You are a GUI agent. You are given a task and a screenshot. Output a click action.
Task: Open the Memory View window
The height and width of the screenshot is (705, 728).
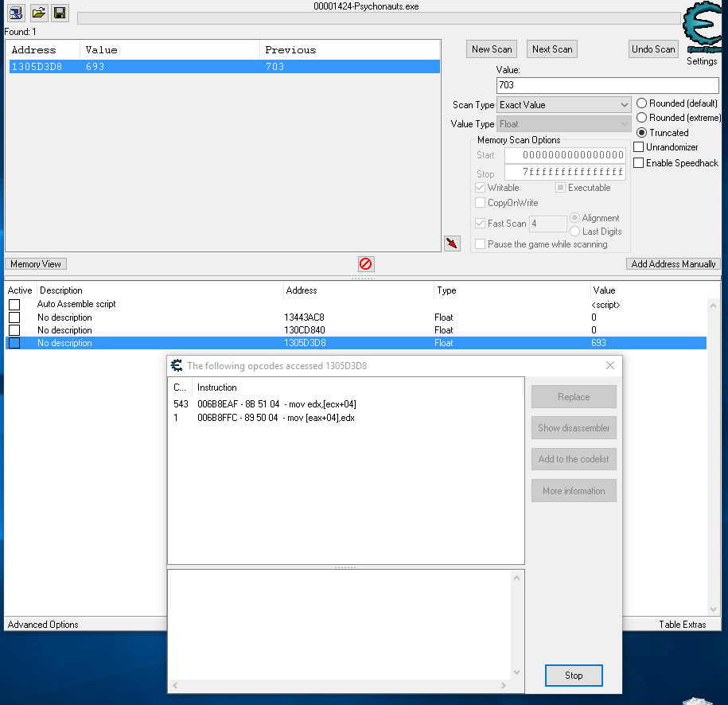tap(36, 264)
